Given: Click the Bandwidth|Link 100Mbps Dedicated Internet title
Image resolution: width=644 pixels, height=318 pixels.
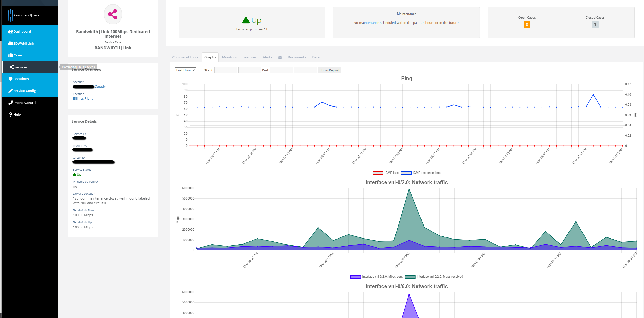Looking at the screenshot, I should tap(113, 34).
